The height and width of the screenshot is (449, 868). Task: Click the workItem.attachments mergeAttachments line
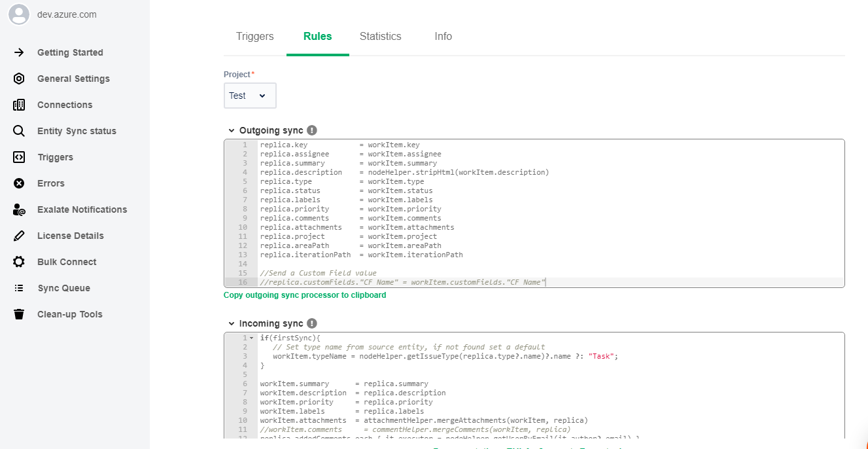(x=424, y=420)
